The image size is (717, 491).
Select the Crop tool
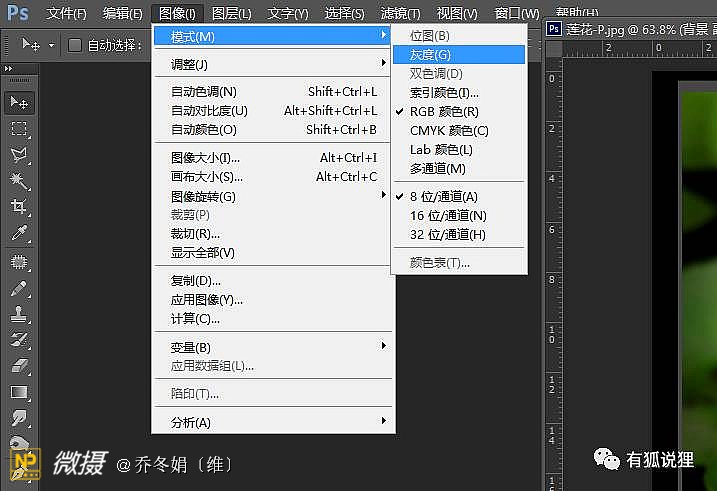coord(19,207)
